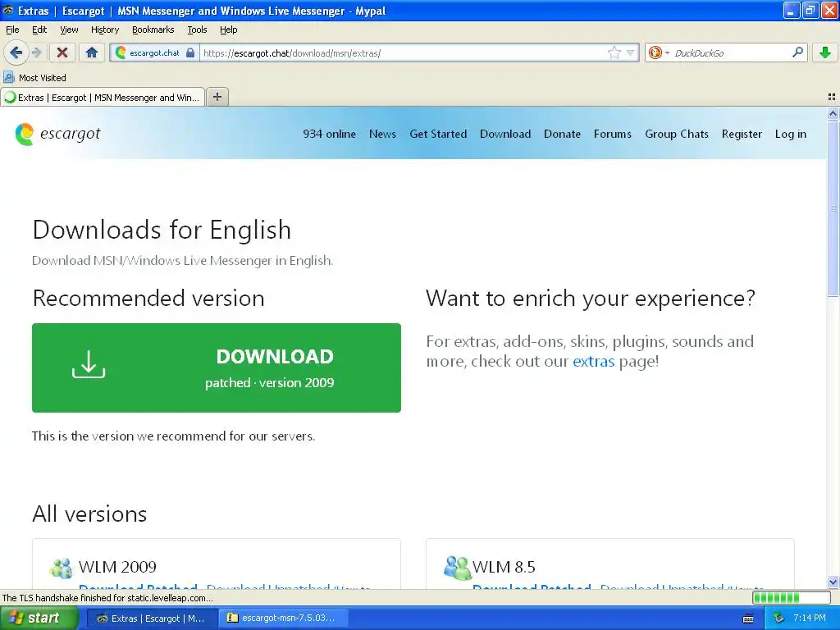Click the News navigation link

pyautogui.click(x=382, y=134)
